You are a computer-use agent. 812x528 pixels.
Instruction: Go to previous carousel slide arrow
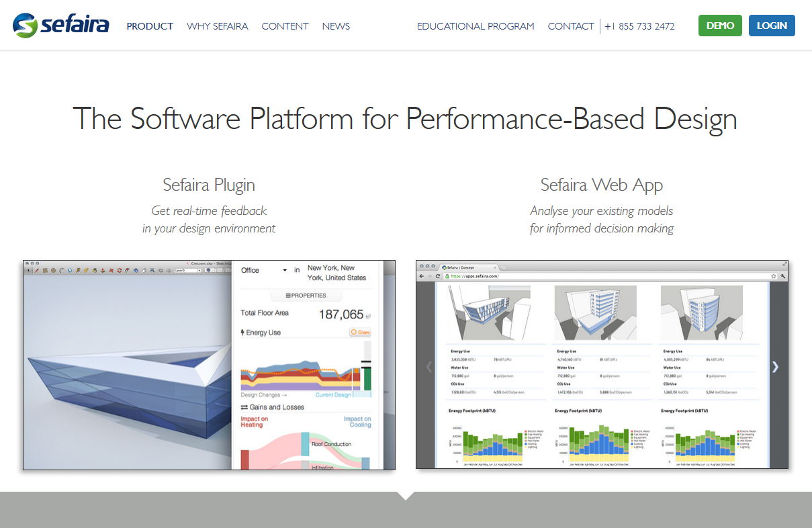click(429, 367)
